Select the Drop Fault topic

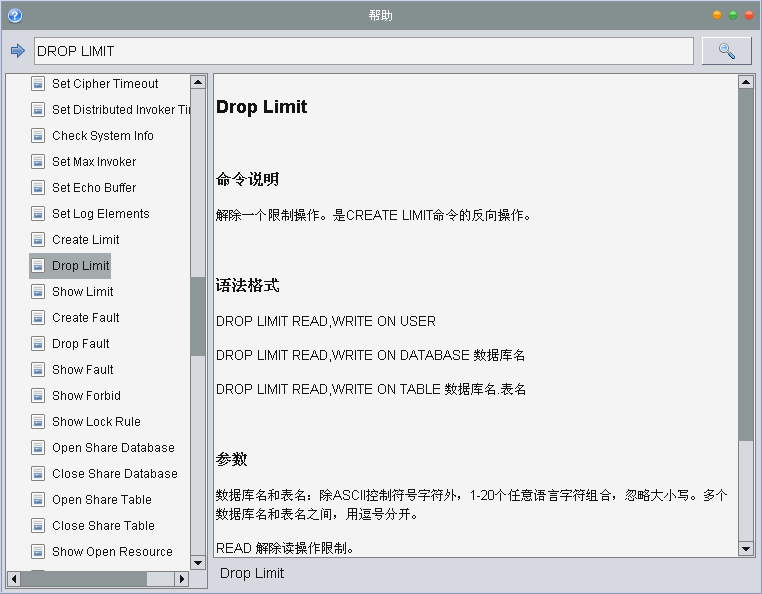(x=81, y=344)
